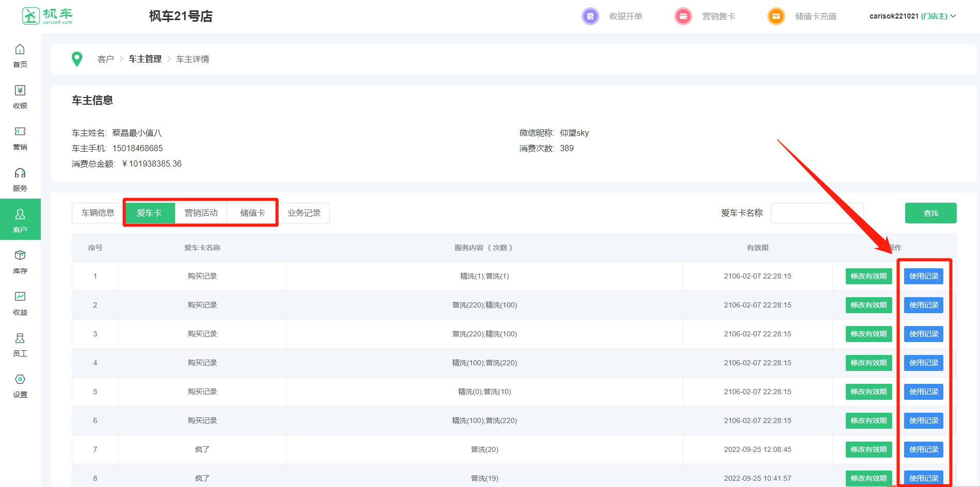Click WeChat nickname 仰望sky
The height and width of the screenshot is (487, 980).
(574, 133)
